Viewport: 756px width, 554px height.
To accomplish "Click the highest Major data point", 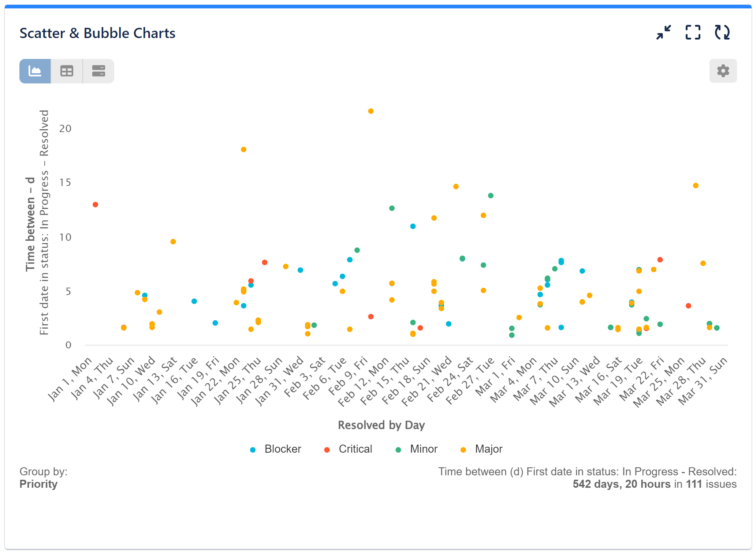I will (x=370, y=111).
